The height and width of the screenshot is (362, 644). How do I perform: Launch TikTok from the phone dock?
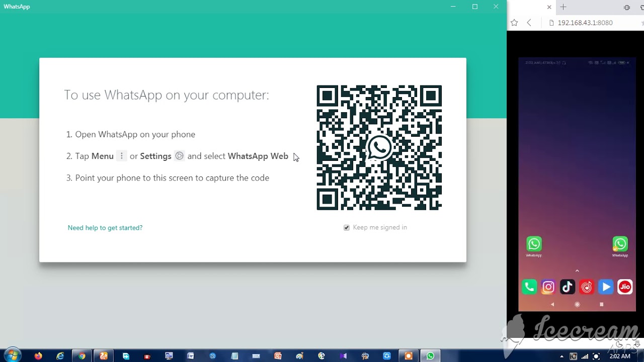coord(568,287)
